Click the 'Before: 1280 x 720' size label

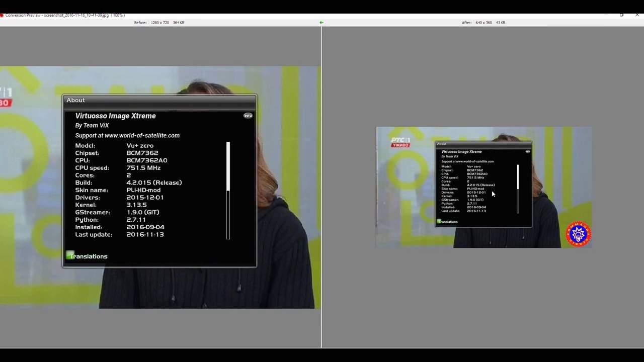pos(151,23)
